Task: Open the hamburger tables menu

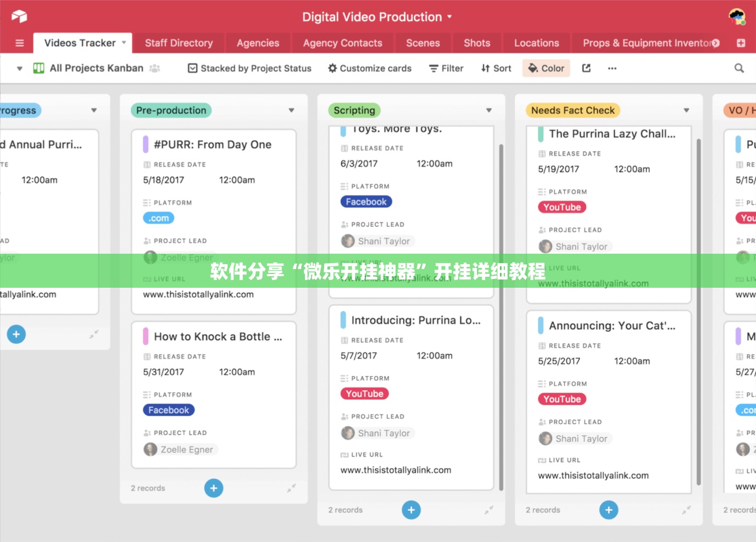Action: tap(20, 43)
